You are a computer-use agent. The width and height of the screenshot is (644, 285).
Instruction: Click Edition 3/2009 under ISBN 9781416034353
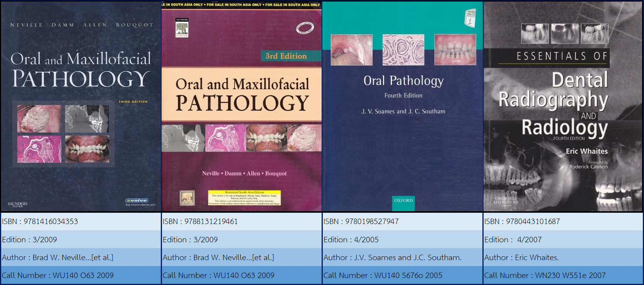coord(81,240)
